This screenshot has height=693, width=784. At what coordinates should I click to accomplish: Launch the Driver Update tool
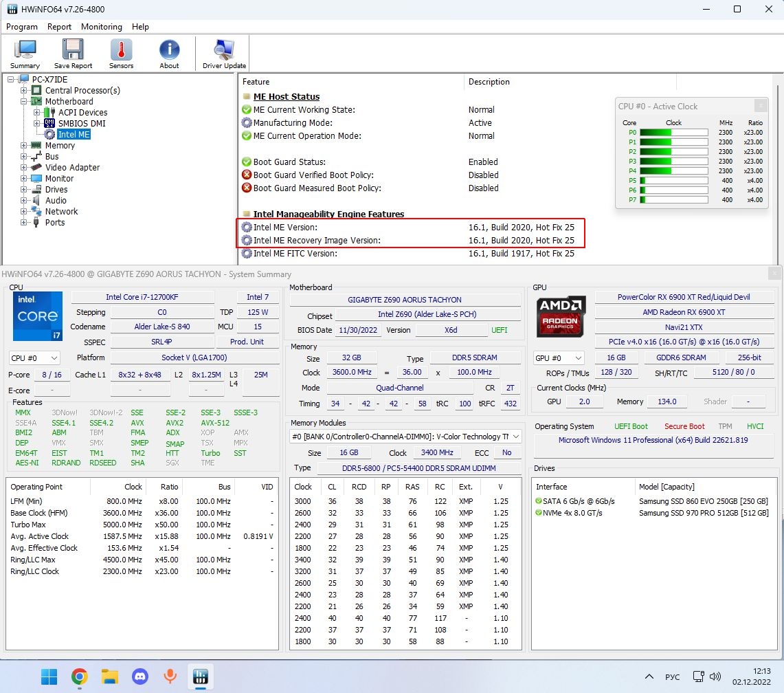pyautogui.click(x=224, y=54)
